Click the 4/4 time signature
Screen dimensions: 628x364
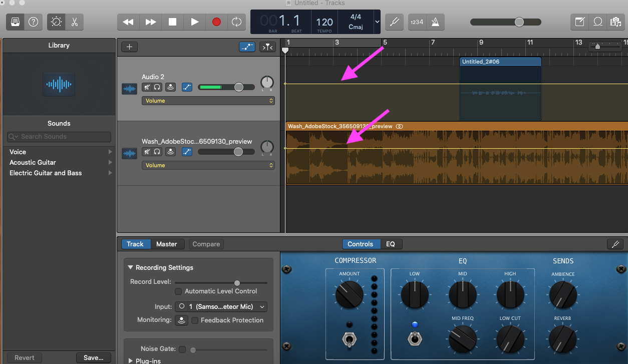click(356, 17)
